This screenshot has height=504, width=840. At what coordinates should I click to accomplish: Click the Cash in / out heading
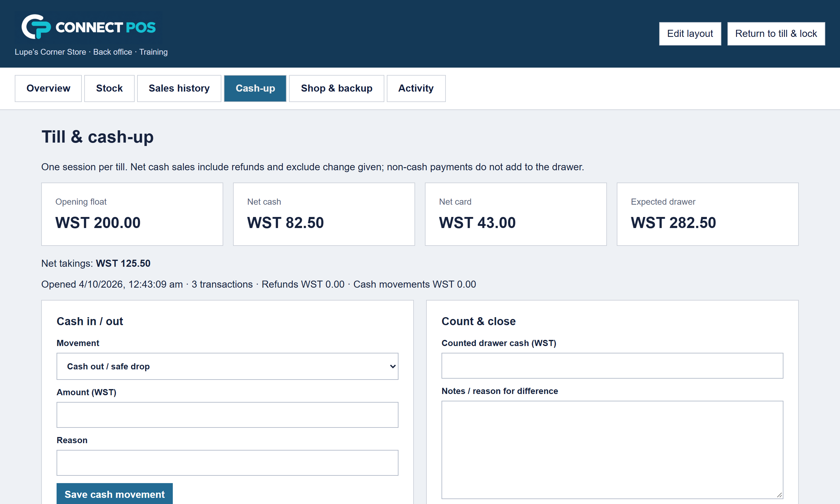[x=90, y=321]
